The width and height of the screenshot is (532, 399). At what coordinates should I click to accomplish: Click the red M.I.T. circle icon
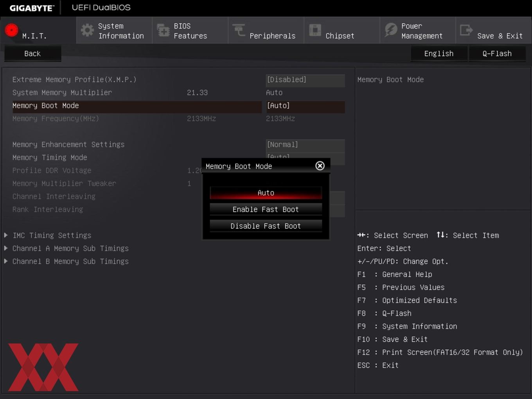coord(11,30)
